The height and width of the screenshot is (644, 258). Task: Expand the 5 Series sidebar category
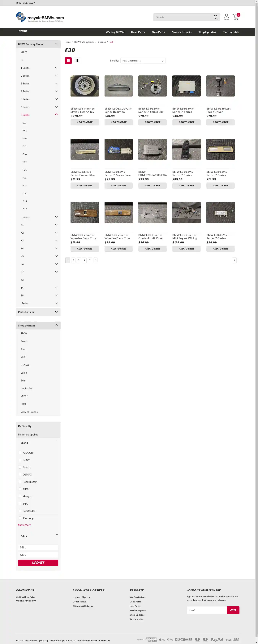click(56, 99)
